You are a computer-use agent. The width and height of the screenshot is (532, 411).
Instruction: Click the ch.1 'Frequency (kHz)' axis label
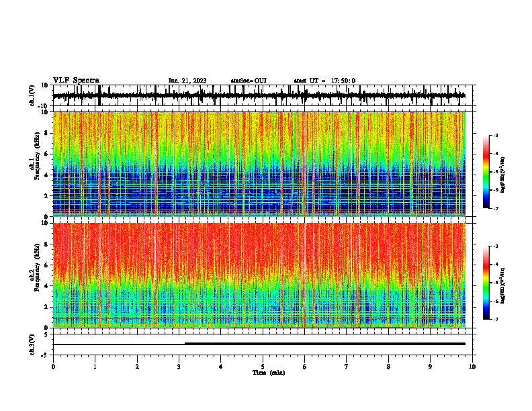point(38,156)
